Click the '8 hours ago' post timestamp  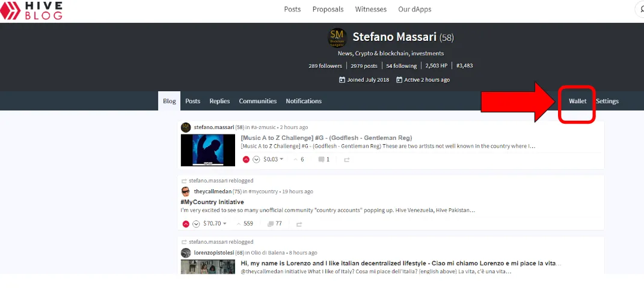point(303,253)
